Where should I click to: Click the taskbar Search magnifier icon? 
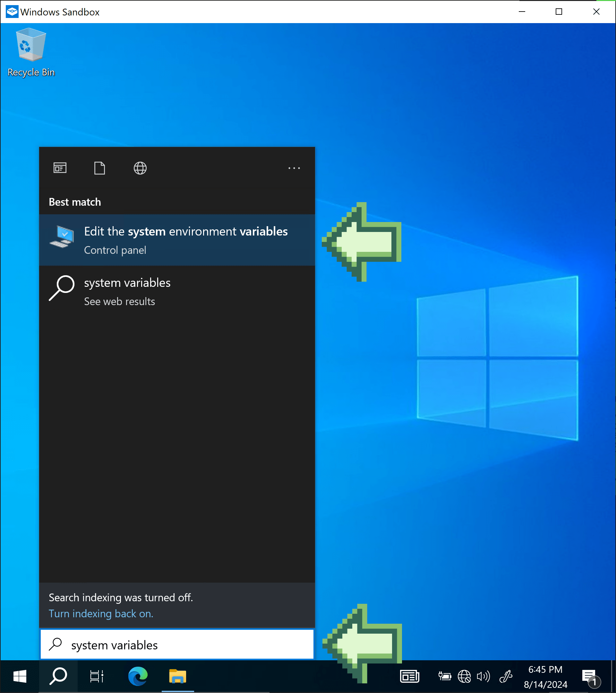58,677
